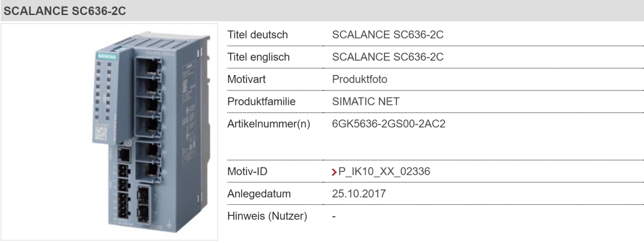Click the Titel deutsch label
This screenshot has width=644, height=243.
point(258,35)
